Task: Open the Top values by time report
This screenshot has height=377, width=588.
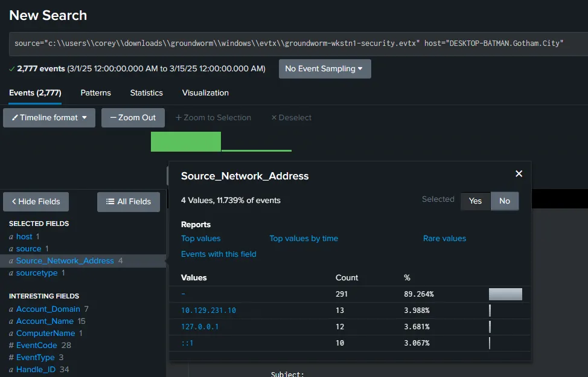Action: pyautogui.click(x=304, y=239)
